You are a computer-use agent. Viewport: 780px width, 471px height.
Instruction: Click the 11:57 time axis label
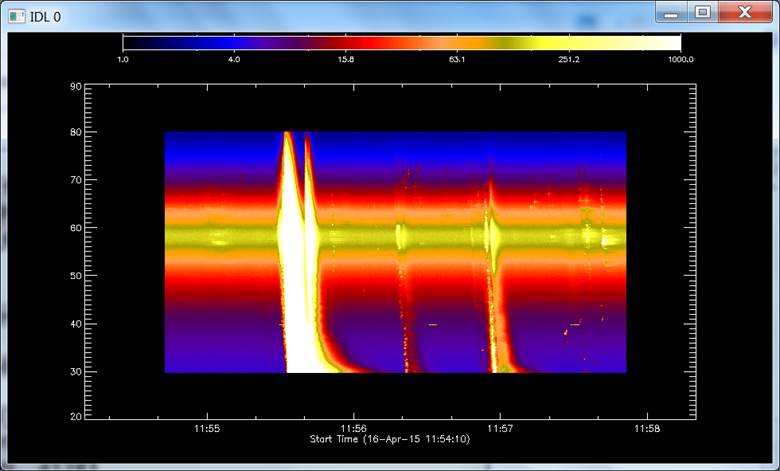tap(500, 428)
